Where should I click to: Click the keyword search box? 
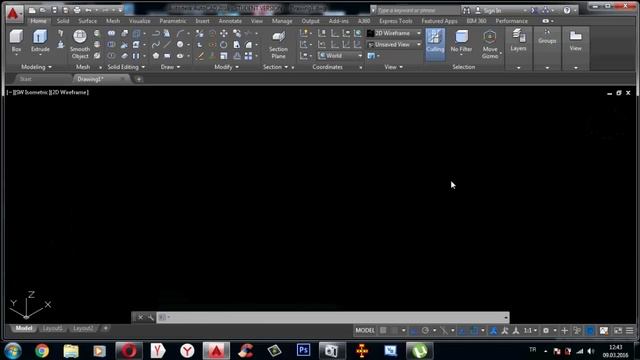417,10
